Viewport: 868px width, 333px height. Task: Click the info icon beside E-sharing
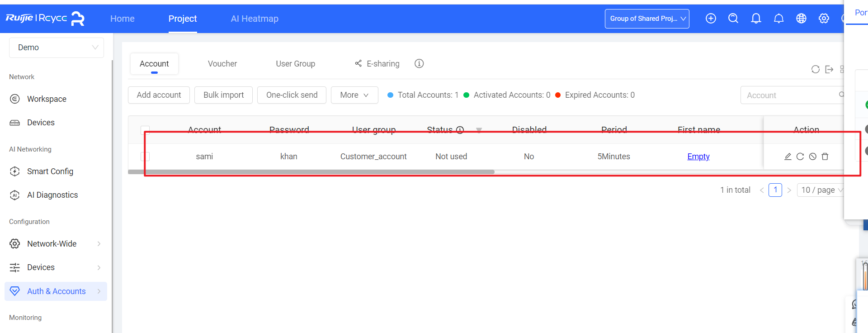pyautogui.click(x=419, y=64)
